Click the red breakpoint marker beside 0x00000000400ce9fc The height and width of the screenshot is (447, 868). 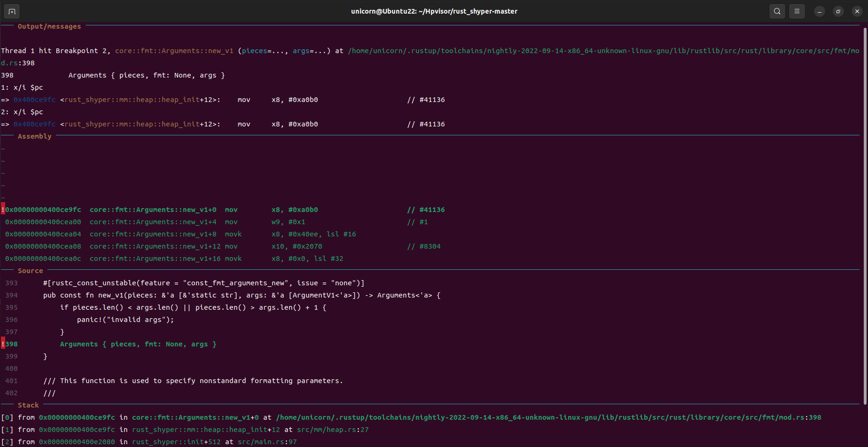point(3,210)
